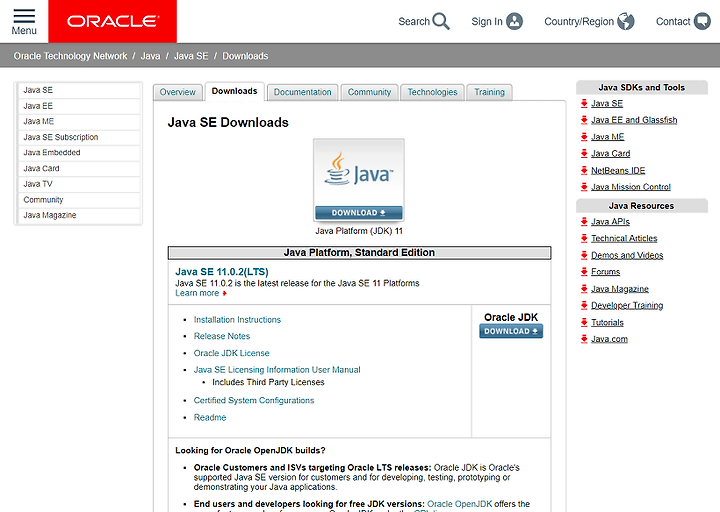Viewport: 720px width, 512px height.
Task: Open Java Magazine in left sidebar
Action: (x=79, y=215)
